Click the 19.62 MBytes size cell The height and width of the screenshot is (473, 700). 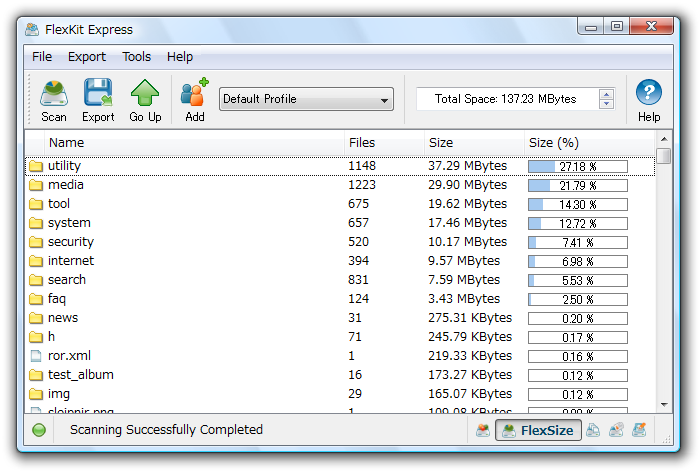click(x=467, y=204)
